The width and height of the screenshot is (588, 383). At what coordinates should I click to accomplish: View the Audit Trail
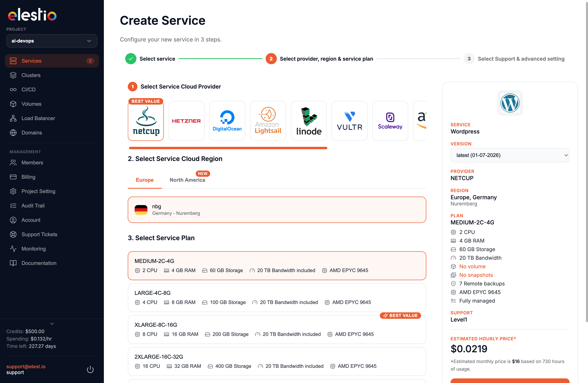pos(52,206)
